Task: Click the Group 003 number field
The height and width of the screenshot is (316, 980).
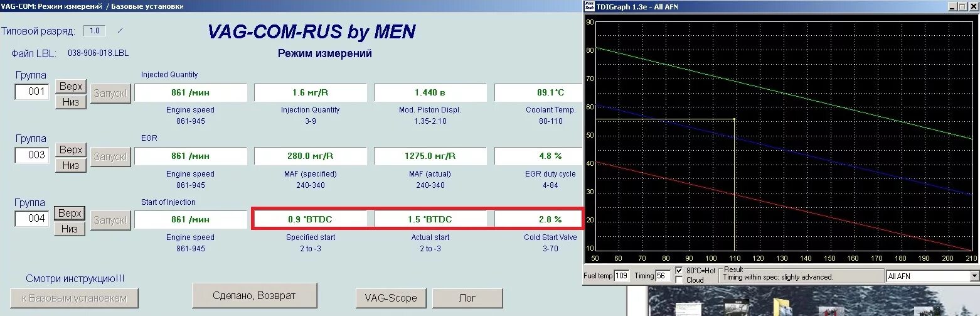Action: point(32,155)
